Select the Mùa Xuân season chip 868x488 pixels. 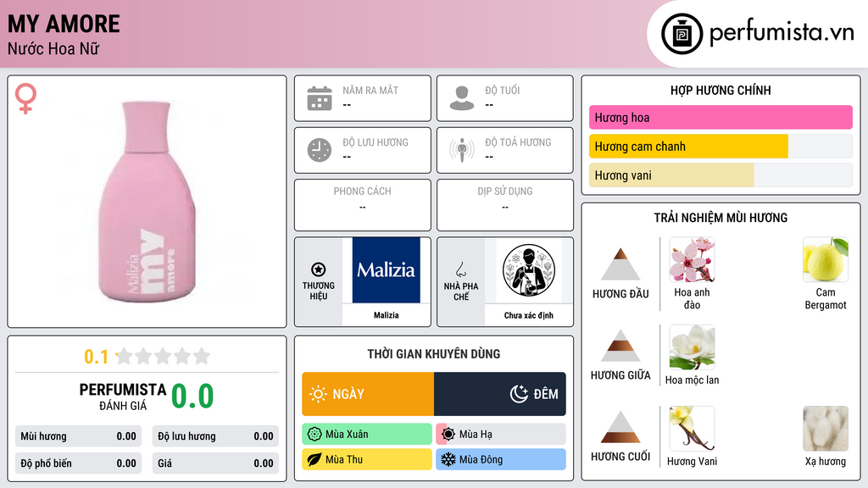pos(367,435)
